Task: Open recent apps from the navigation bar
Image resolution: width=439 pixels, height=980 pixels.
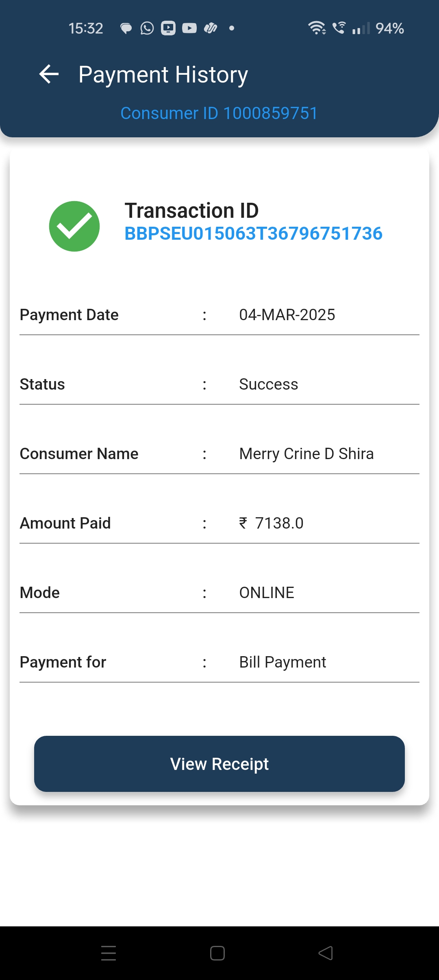Action: [109, 953]
